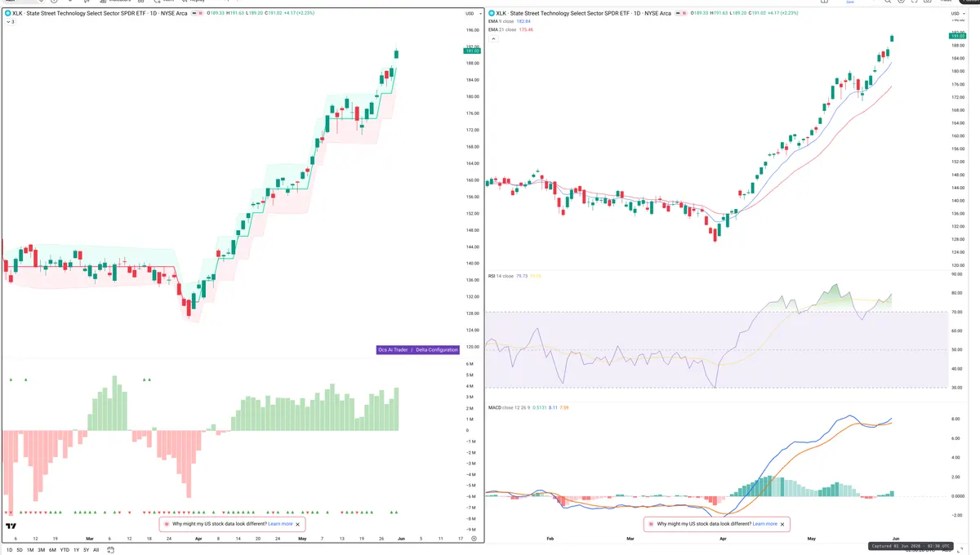Select the 1M time range
This screenshot has height=555, width=980.
click(x=30, y=550)
